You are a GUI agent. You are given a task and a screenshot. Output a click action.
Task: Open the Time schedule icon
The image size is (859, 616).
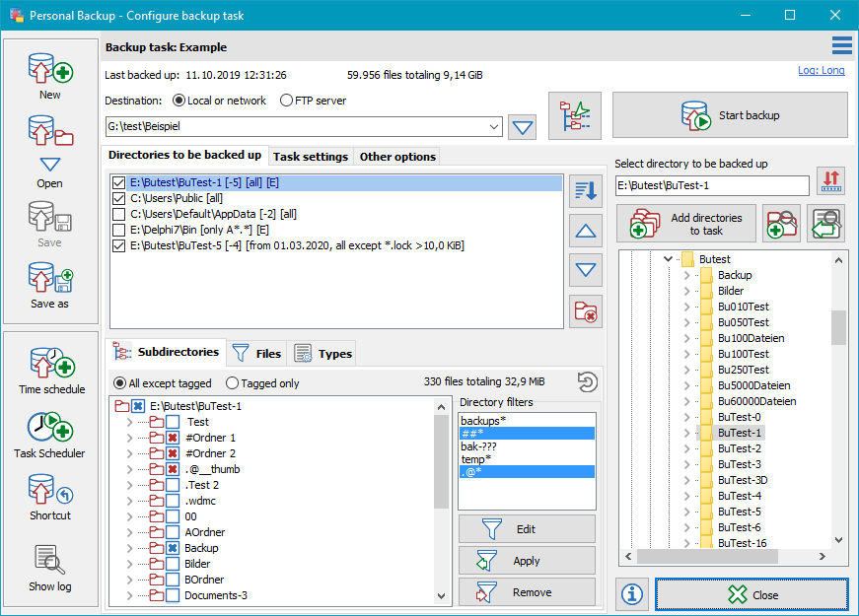[x=52, y=363]
